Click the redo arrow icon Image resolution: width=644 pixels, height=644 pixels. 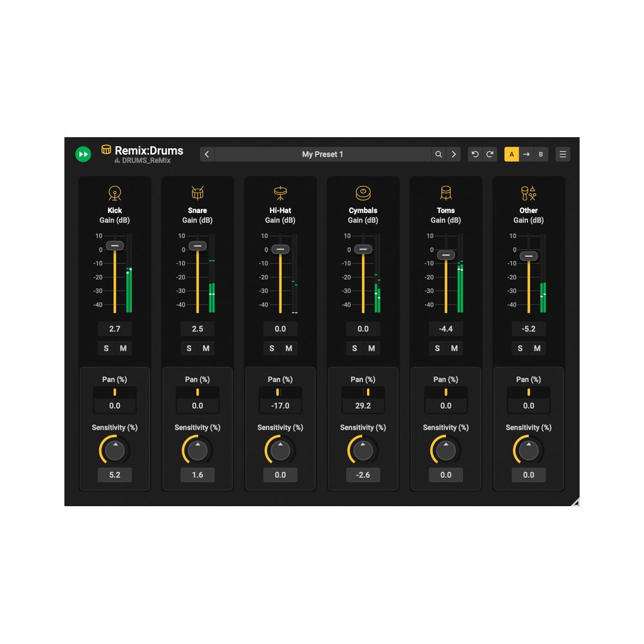coord(490,155)
